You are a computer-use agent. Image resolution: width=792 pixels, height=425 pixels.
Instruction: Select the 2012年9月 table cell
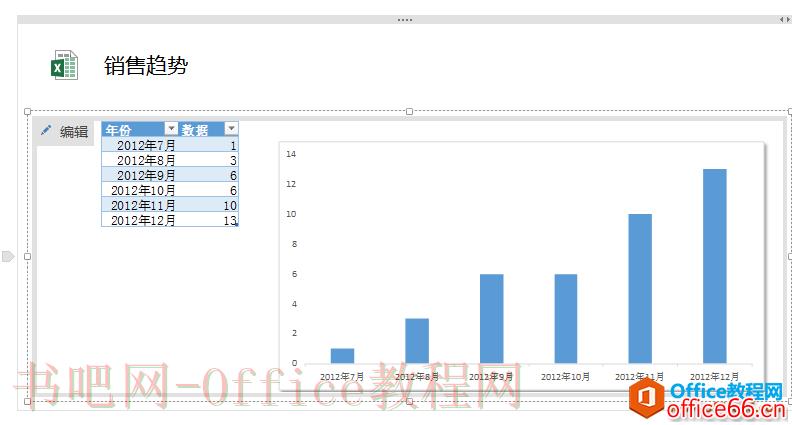(140, 175)
